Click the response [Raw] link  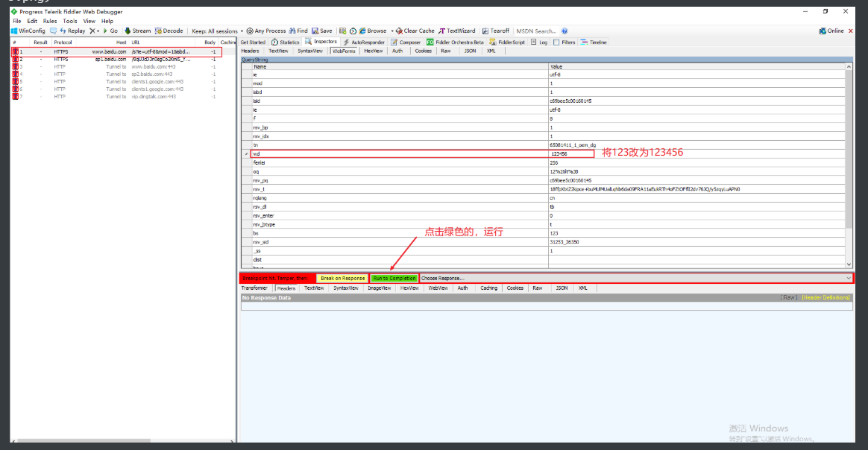coord(789,297)
